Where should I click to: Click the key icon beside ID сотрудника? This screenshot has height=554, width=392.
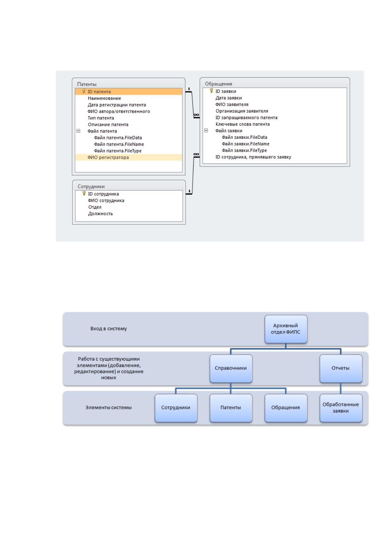[84, 194]
